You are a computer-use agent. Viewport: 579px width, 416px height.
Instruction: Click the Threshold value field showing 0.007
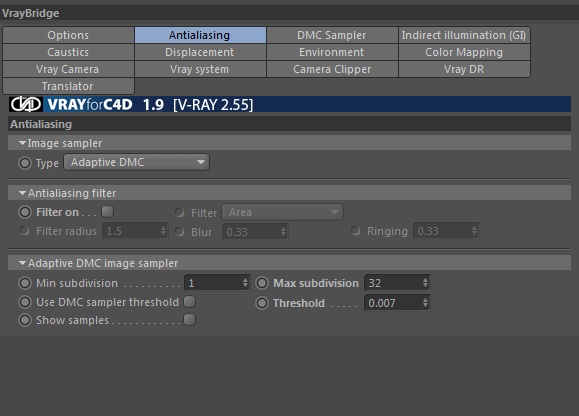[x=397, y=303]
